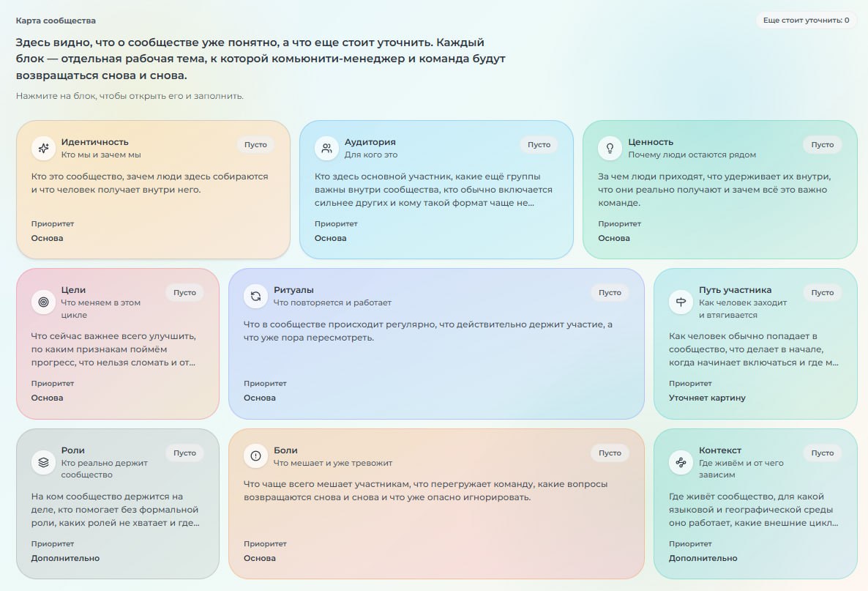Click the signpost icon on Путь участника card

pos(681,302)
